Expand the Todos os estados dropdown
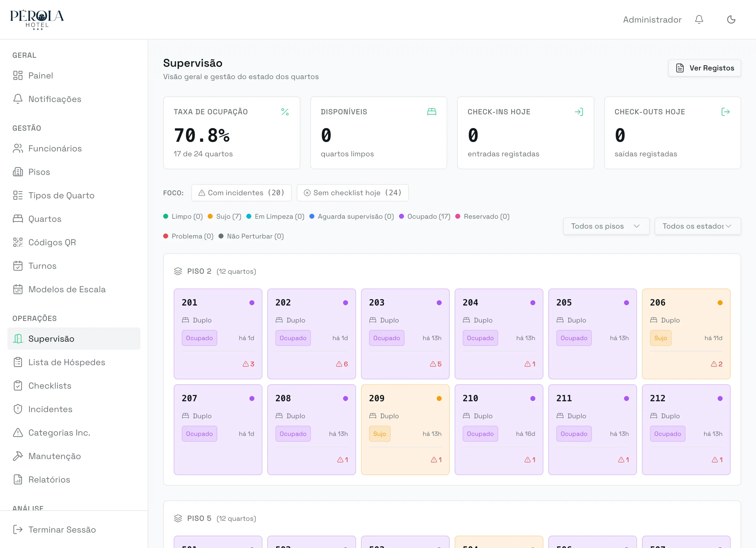The height and width of the screenshot is (548, 756). pos(697,226)
